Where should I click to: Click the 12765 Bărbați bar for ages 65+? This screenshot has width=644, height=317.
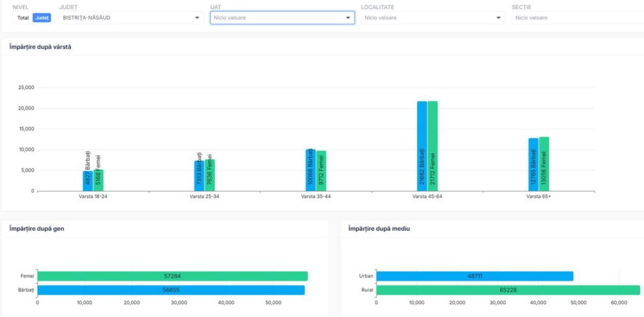pyautogui.click(x=533, y=164)
